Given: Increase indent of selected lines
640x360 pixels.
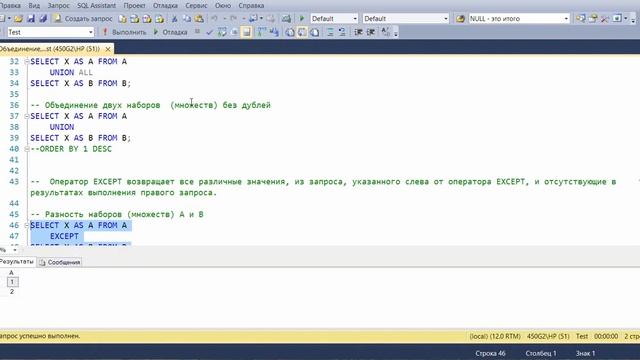Looking at the screenshot, I should tap(371, 32).
